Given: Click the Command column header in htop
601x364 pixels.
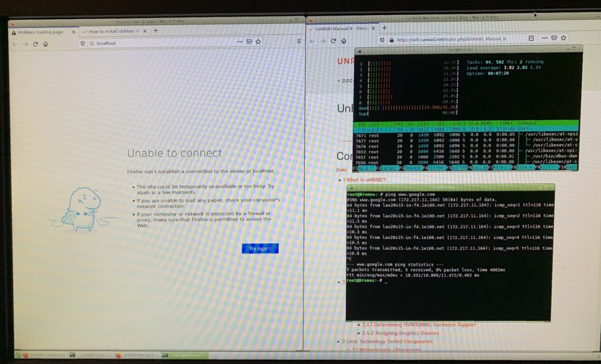Looking at the screenshot, I should coord(526,123).
